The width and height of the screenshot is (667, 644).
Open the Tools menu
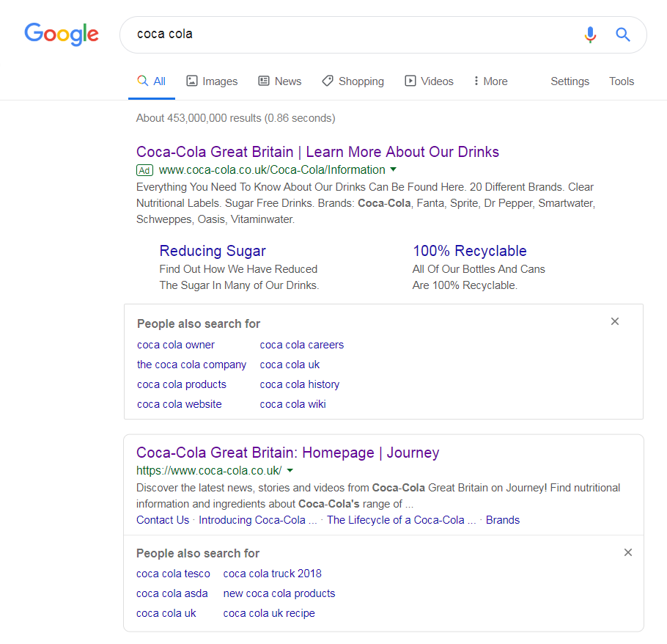pyautogui.click(x=621, y=81)
